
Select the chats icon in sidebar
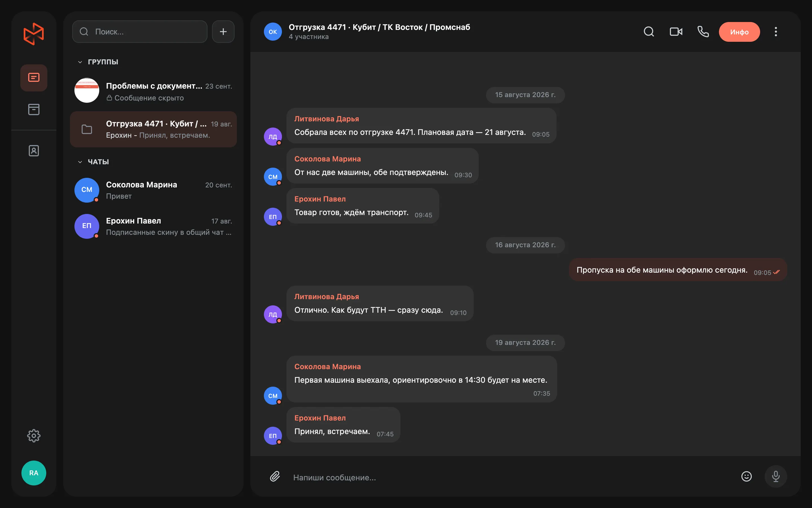[34, 78]
